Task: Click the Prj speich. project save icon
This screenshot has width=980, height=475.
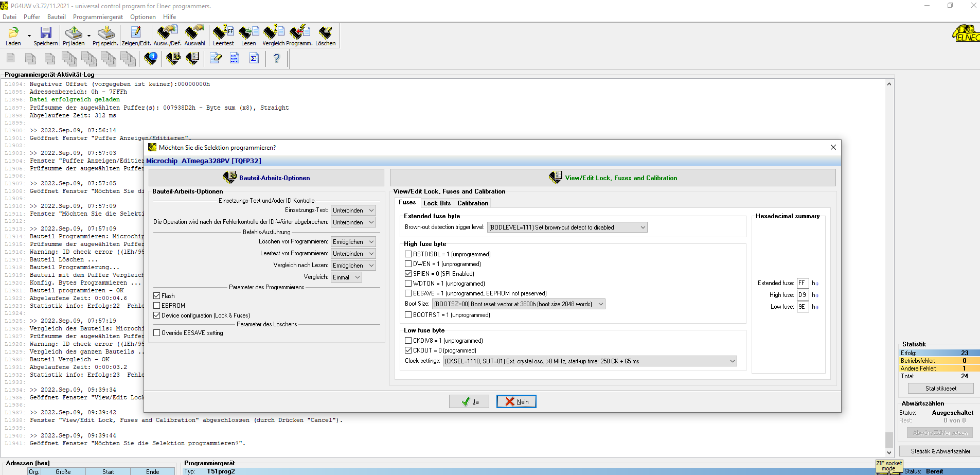Action: (x=106, y=33)
